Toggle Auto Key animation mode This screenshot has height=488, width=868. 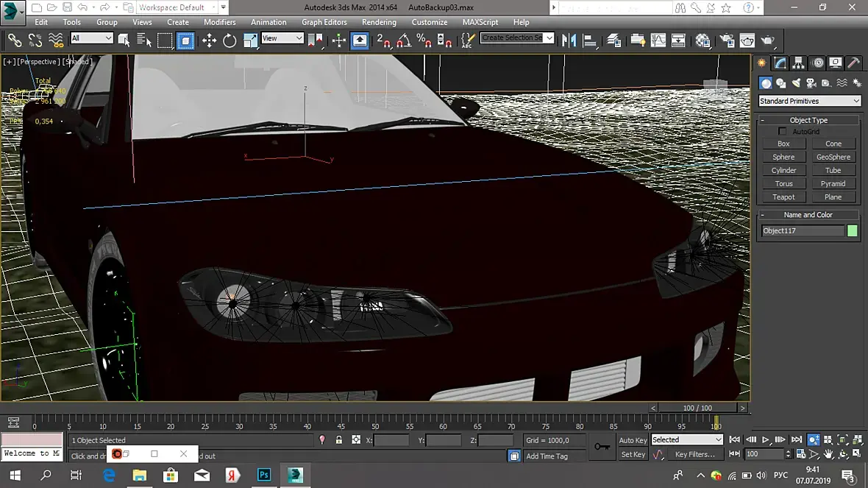633,440
